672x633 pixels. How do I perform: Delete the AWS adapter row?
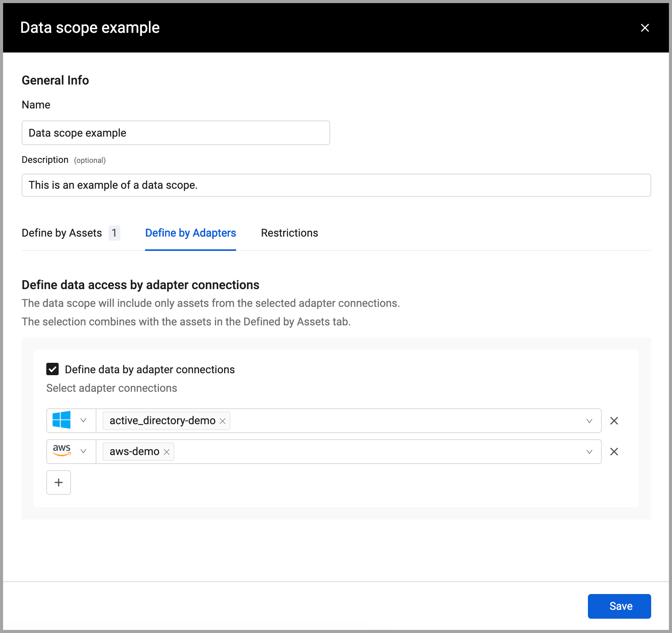click(x=614, y=452)
